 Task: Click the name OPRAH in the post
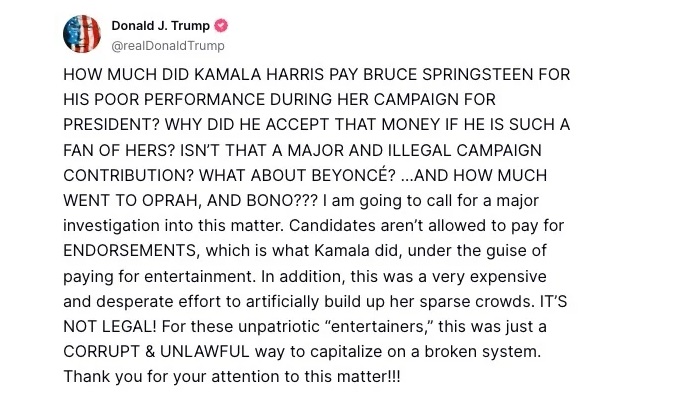170,200
